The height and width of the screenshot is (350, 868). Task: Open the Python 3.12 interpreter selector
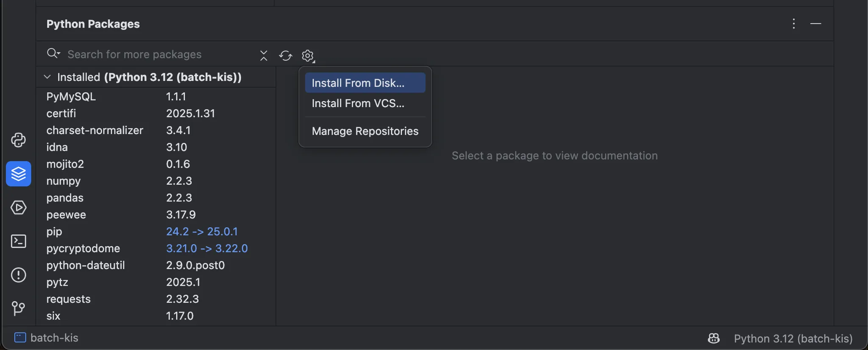tap(793, 339)
